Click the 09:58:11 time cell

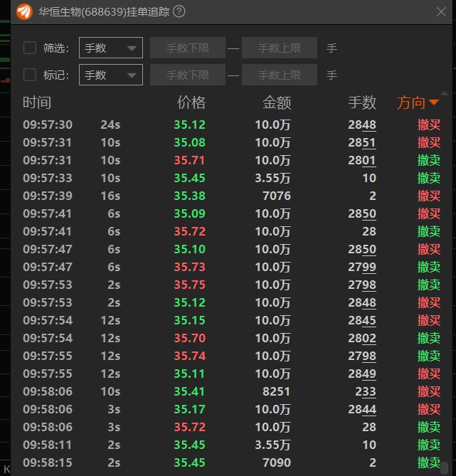[48, 445]
